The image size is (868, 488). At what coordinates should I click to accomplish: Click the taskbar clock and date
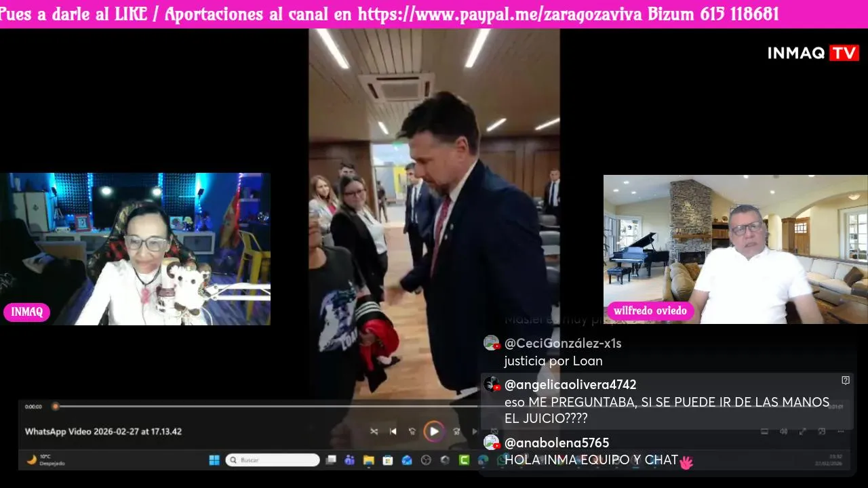(829, 460)
